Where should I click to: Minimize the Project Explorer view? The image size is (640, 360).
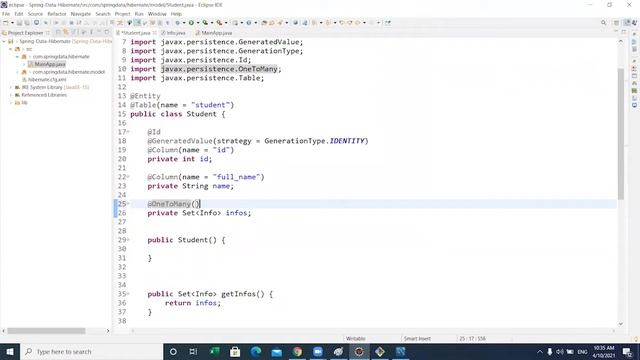pos(99,32)
